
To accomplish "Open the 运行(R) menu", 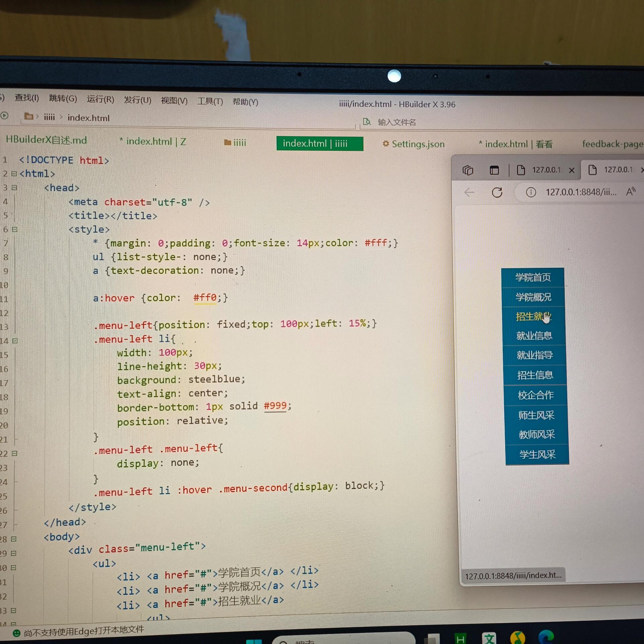I will pos(100,99).
